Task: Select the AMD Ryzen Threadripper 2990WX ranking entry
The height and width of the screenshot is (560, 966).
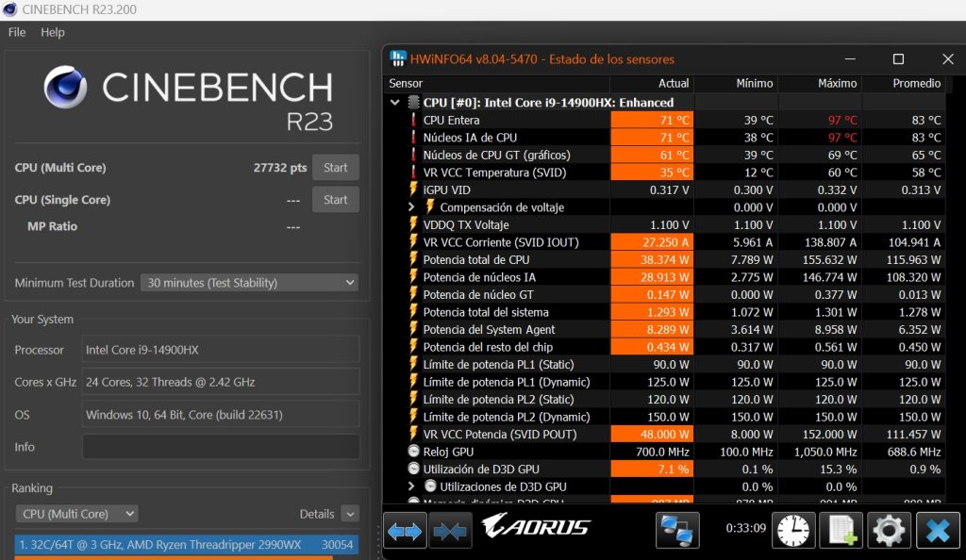Action: 186,545
